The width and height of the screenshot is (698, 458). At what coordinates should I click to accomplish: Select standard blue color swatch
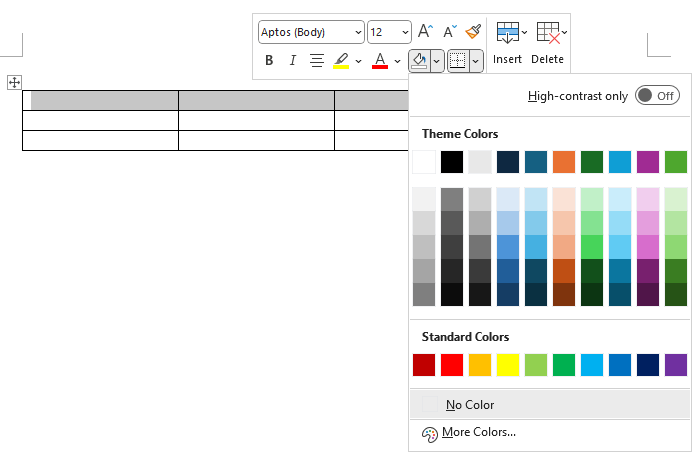pyautogui.click(x=620, y=365)
